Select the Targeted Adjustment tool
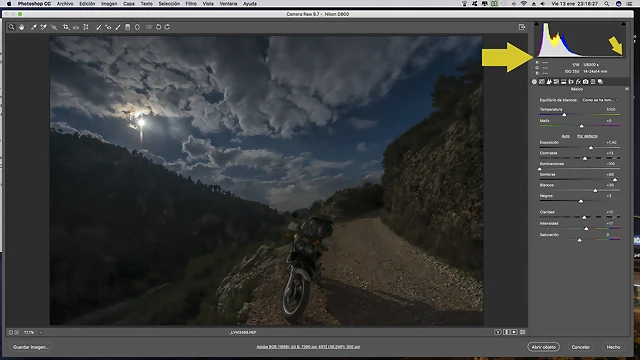The height and width of the screenshot is (360, 640). point(54,27)
